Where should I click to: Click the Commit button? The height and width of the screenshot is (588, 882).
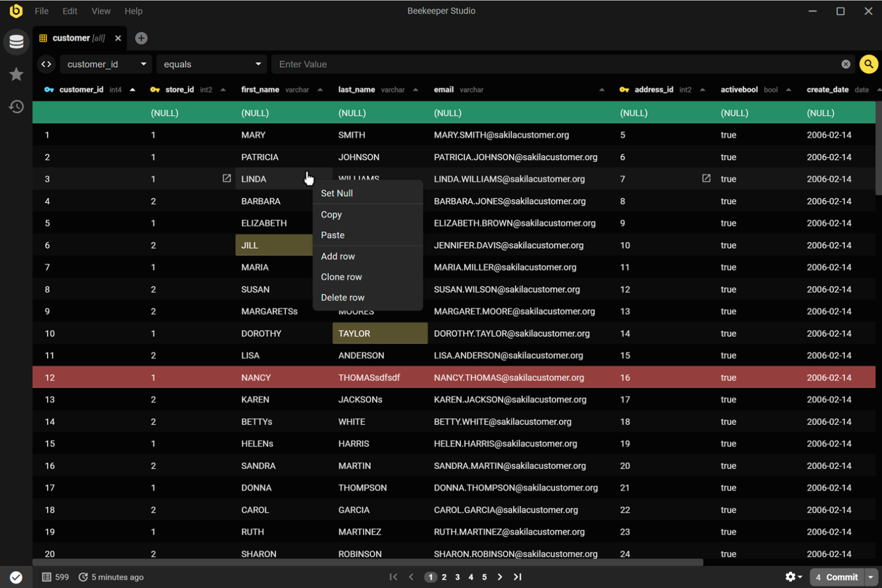tap(837, 577)
